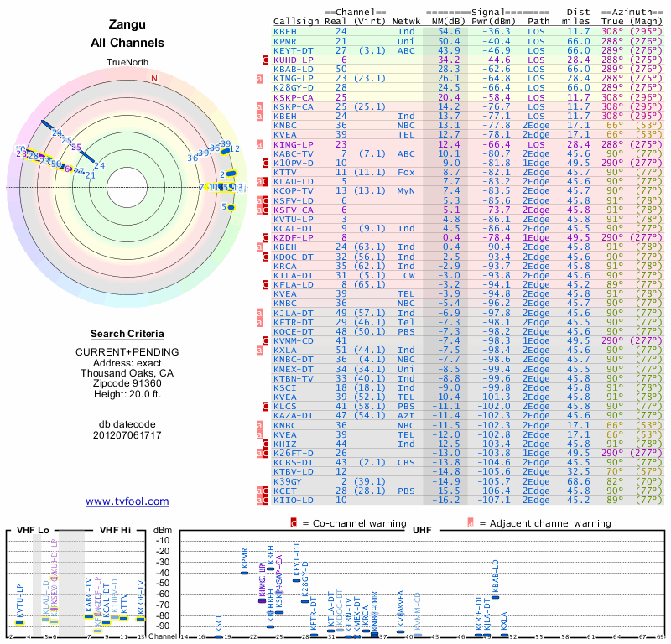Click the co-channel warning icon next to K10PV-D
Viewport: 671px width, 644px height.
pyautogui.click(x=265, y=163)
